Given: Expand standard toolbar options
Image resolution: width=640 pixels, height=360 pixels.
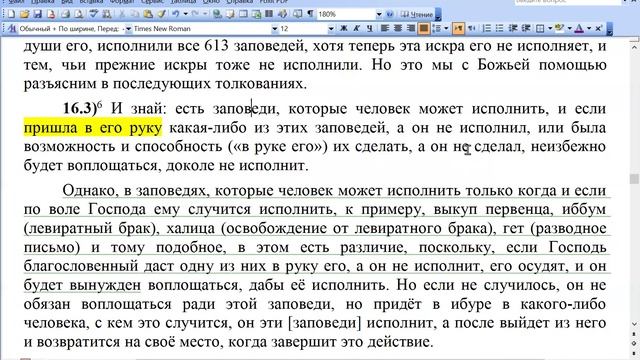Looking at the screenshot, I should (x=438, y=14).
